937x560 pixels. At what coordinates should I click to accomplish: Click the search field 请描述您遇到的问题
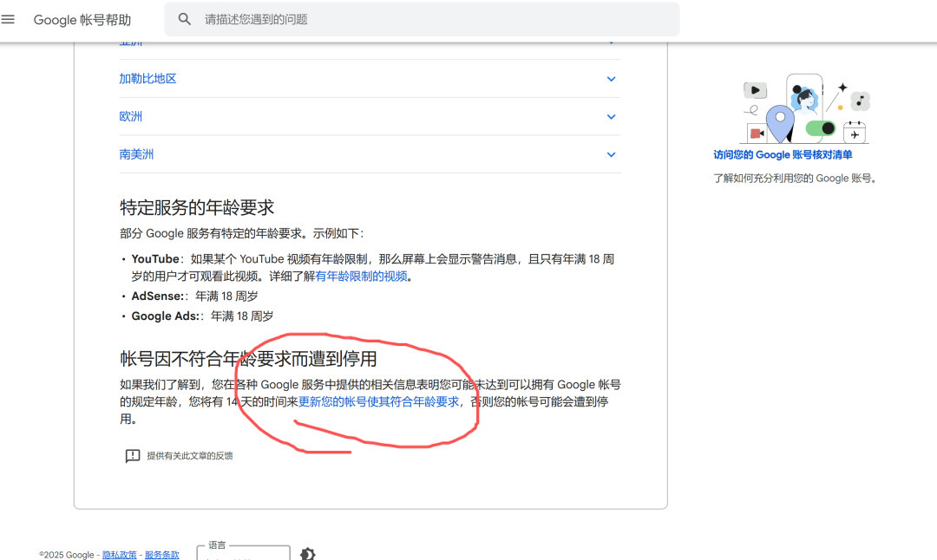pos(347,19)
